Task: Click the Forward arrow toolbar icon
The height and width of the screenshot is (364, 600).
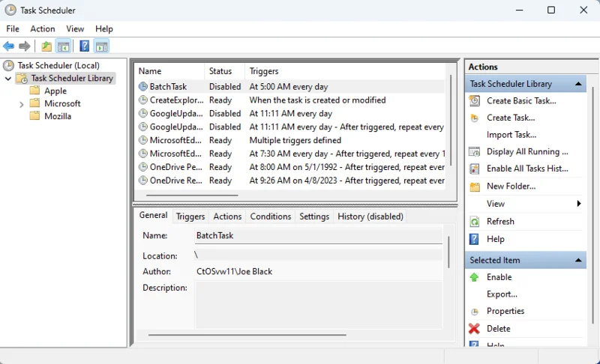Action: pos(25,46)
